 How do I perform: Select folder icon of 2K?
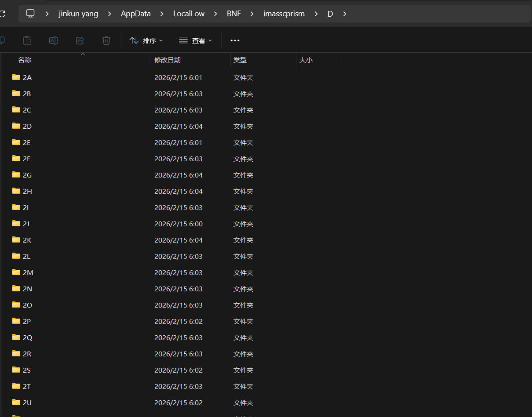[16, 239]
